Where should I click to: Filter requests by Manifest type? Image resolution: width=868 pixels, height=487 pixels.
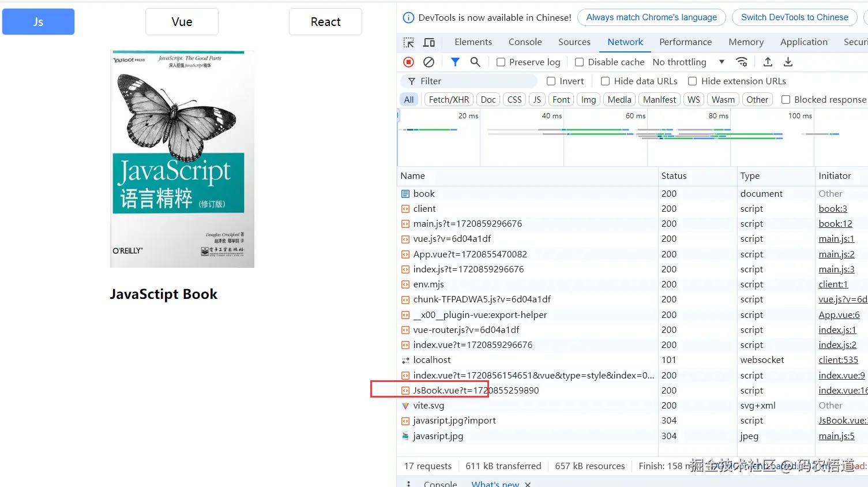click(660, 100)
